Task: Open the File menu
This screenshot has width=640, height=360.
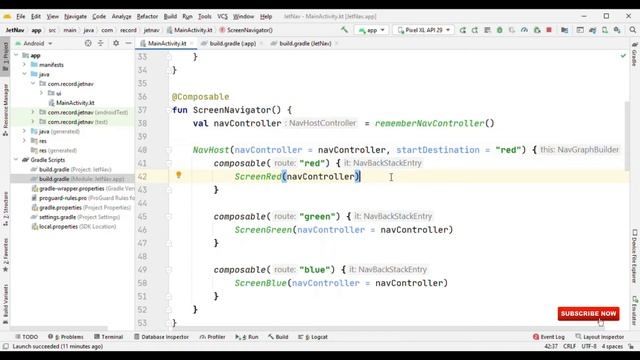Action: 20,16
